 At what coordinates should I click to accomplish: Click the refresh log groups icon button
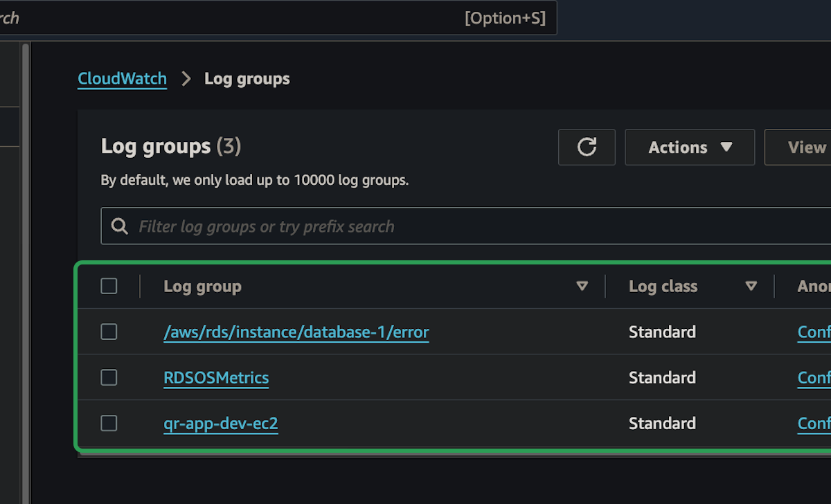coord(587,147)
